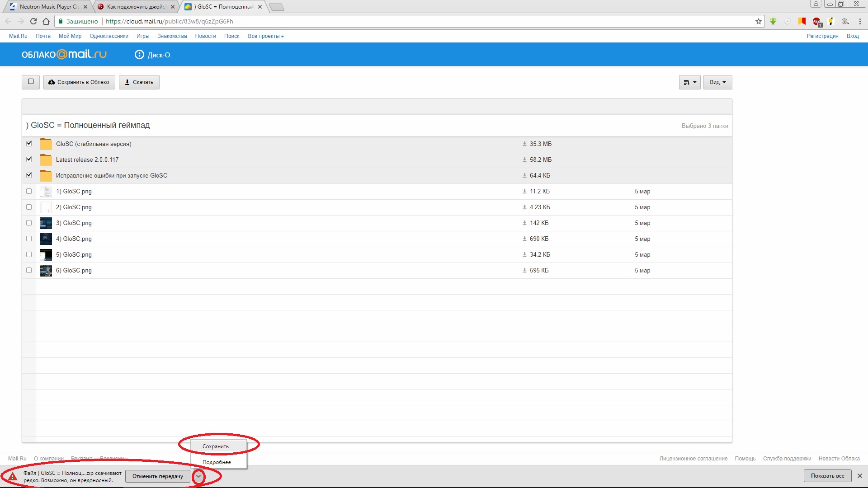Image resolution: width=868 pixels, height=488 pixels.
Task: Uncheck the Latest release 2.0.0.117 folder checkbox
Action: point(29,159)
